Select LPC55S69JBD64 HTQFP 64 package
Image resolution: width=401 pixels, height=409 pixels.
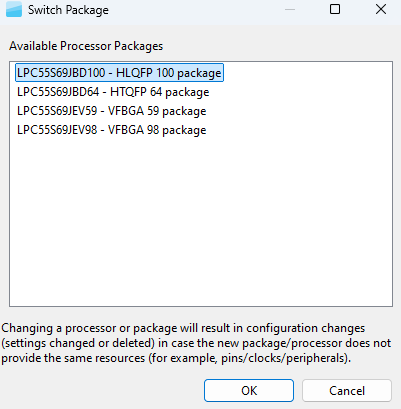[x=113, y=92]
